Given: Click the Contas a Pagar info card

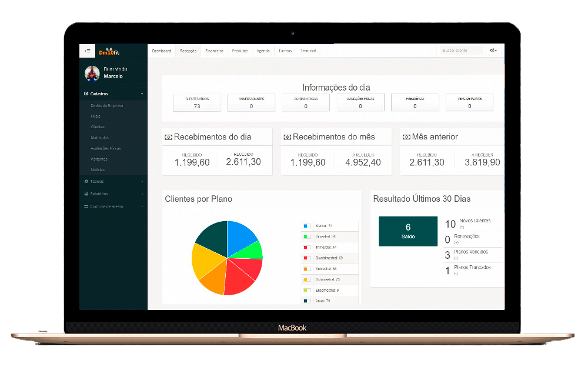Looking at the screenshot, I should (x=306, y=102).
